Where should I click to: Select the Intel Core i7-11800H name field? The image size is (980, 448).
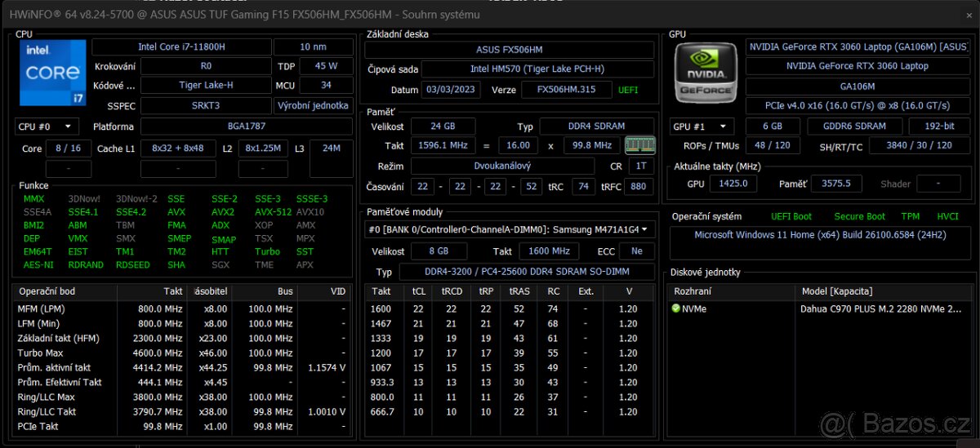(x=180, y=47)
